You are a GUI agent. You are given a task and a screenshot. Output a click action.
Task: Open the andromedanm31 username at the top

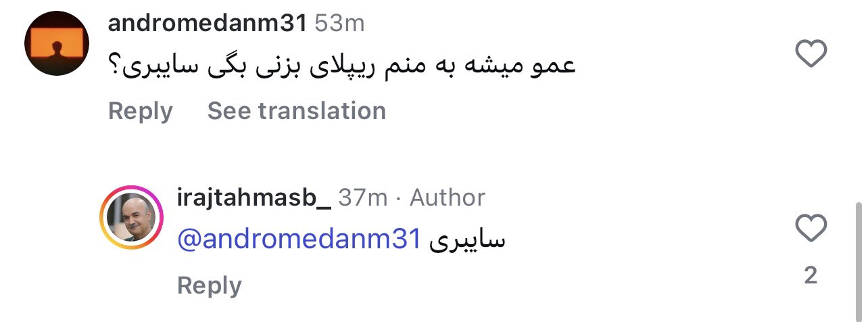pyautogui.click(x=208, y=24)
